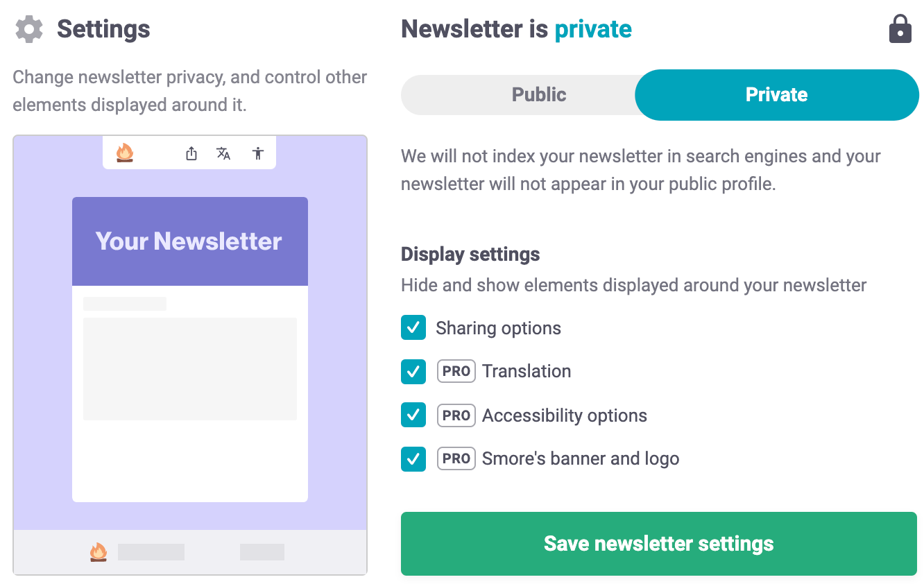Disable the Translation checkbox
The image size is (924, 584).
pos(413,371)
